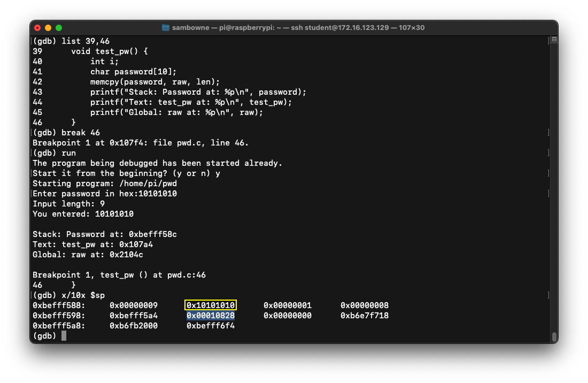Click 'Start it from the beginning?' prompt line
Screen dimensions: 588x383
[126, 173]
